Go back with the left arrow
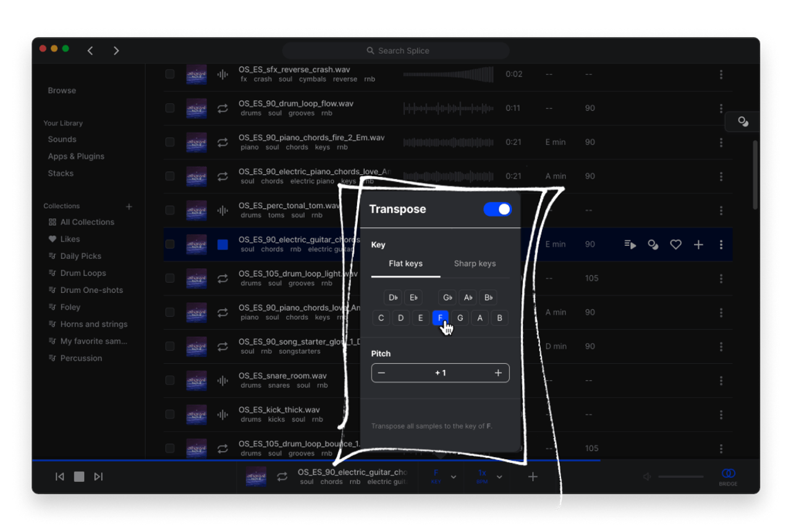 pos(90,51)
